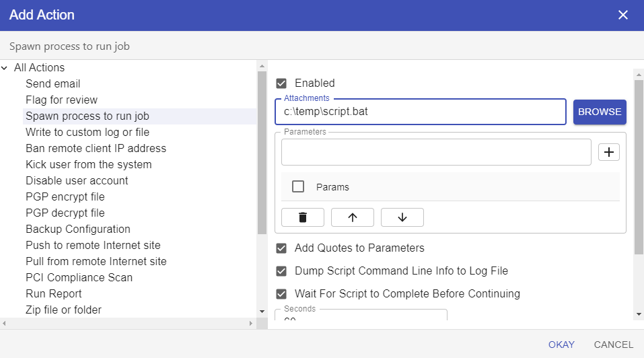Viewport: 644px width, 358px height.
Task: Move parameter down with the arrow icon
Action: pos(402,217)
